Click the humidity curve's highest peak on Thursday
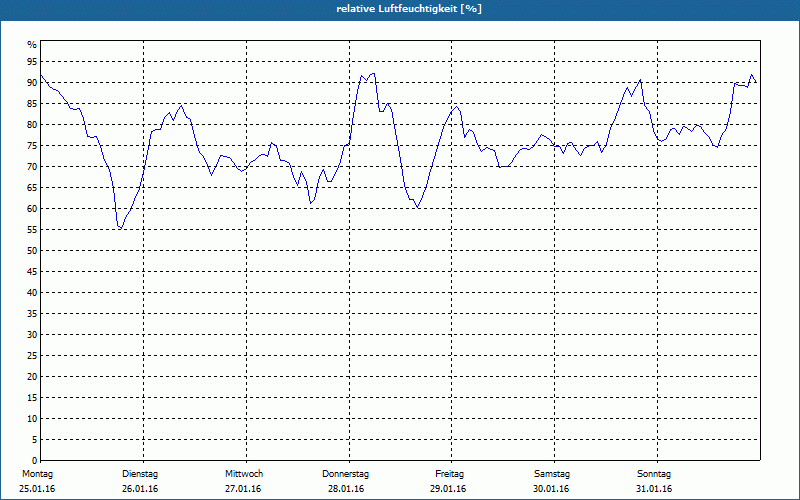800x500 pixels. (x=373, y=73)
